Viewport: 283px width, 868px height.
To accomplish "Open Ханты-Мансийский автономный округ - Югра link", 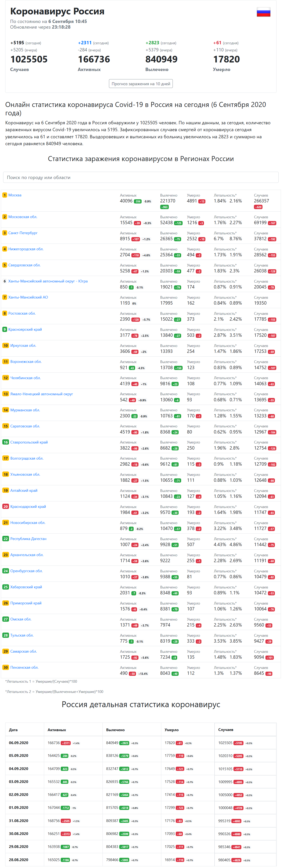I will (48, 281).
